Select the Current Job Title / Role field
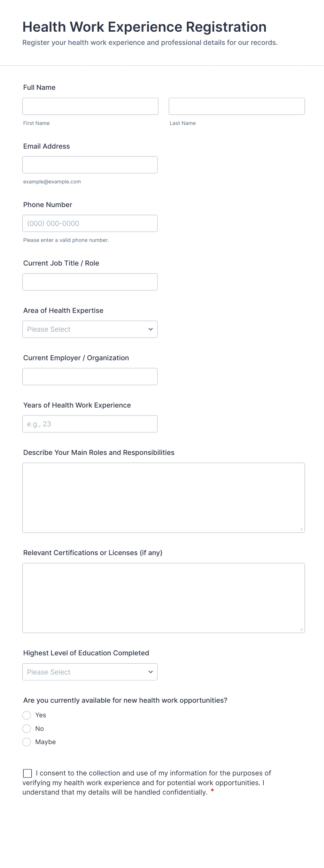The image size is (324, 868). pos(90,282)
